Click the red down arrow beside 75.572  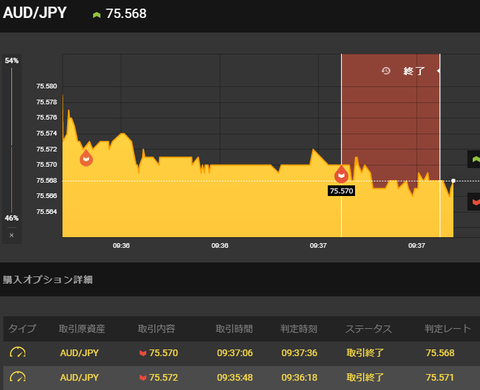pos(143,378)
